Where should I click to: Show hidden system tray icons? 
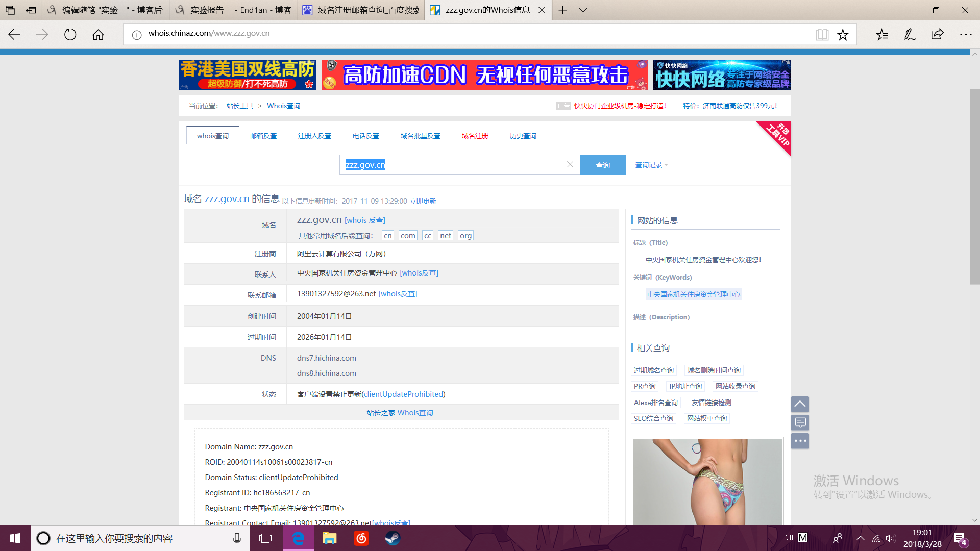[x=861, y=538]
